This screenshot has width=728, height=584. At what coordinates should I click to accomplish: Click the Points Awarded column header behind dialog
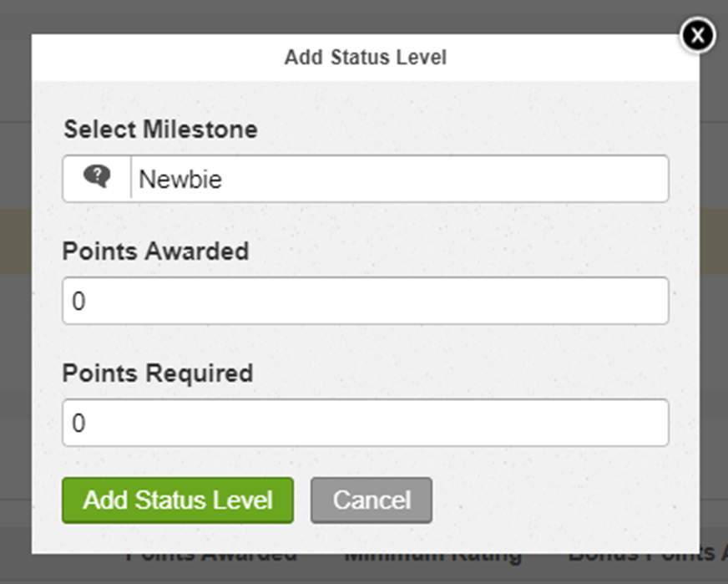tap(211, 552)
